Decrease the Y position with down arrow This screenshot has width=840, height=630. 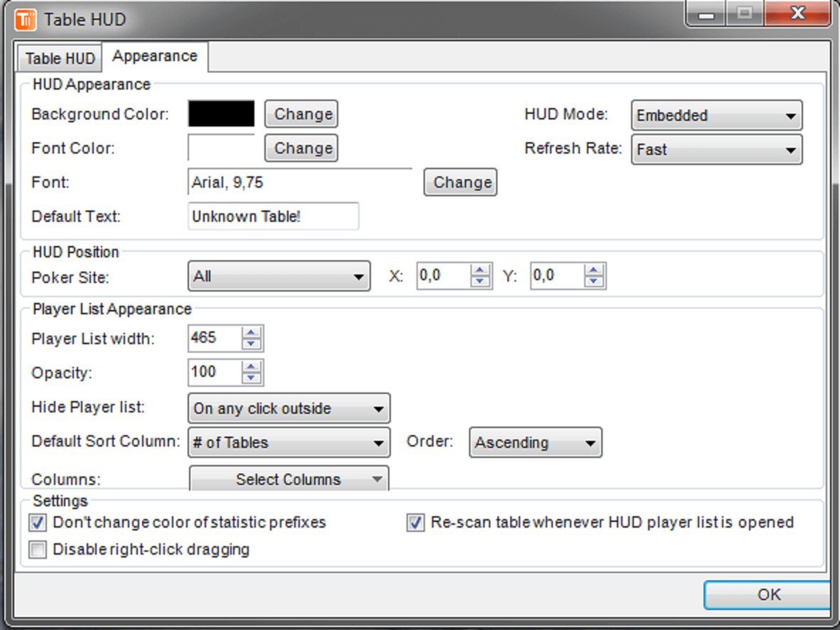coord(593,282)
